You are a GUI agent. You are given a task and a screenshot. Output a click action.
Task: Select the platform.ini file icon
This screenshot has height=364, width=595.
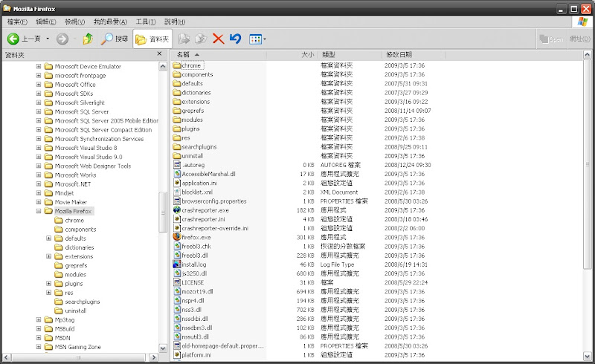pyautogui.click(x=177, y=355)
